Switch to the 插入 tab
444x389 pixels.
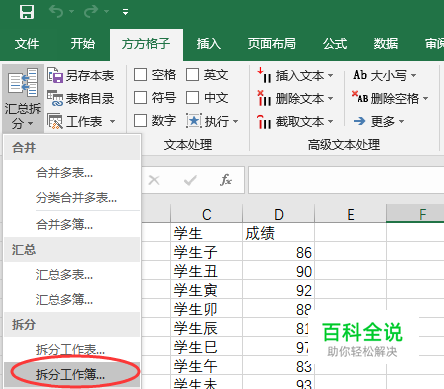[209, 44]
